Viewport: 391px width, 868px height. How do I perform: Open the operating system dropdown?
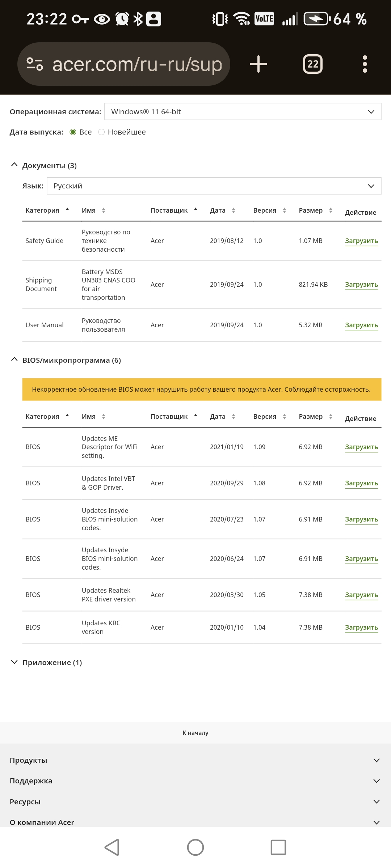point(243,112)
